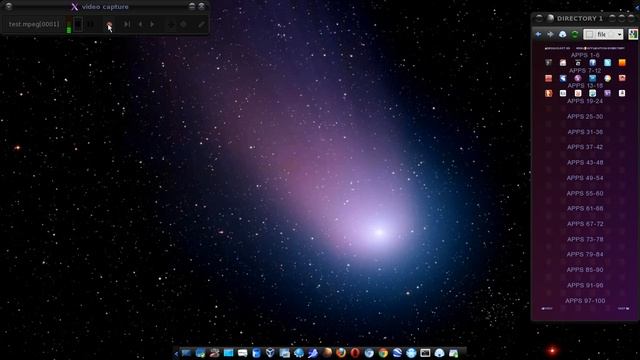
Task: Select APPS 79-84 entry
Action: (x=585, y=254)
